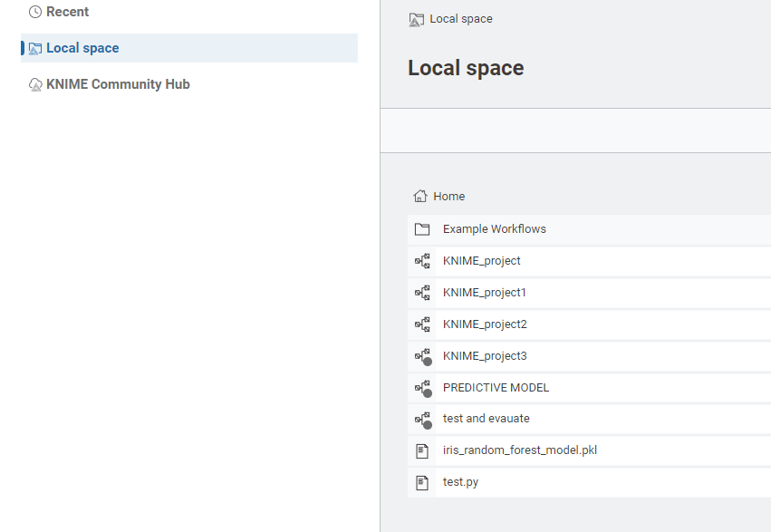771x532 pixels.
Task: Click the test.py file icon
Action: (421, 482)
